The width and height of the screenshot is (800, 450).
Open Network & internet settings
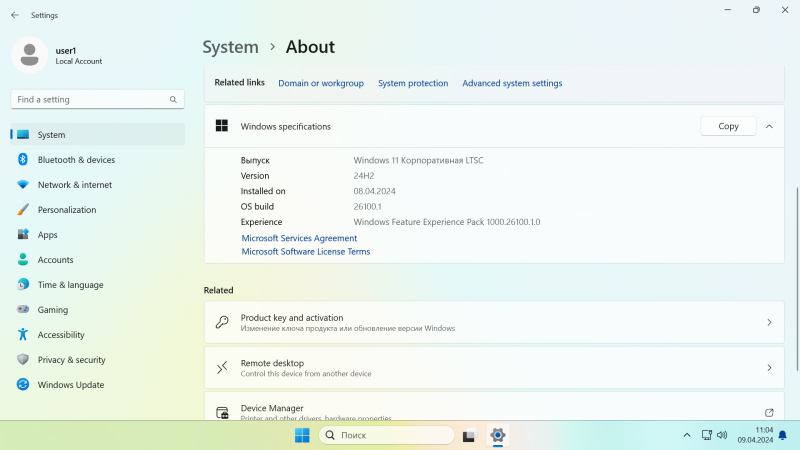(97, 185)
